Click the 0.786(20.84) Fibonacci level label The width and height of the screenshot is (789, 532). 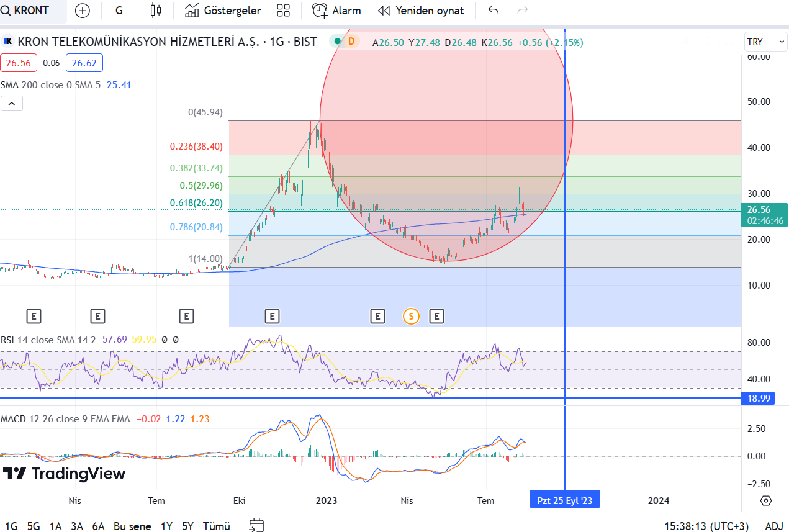pos(196,227)
